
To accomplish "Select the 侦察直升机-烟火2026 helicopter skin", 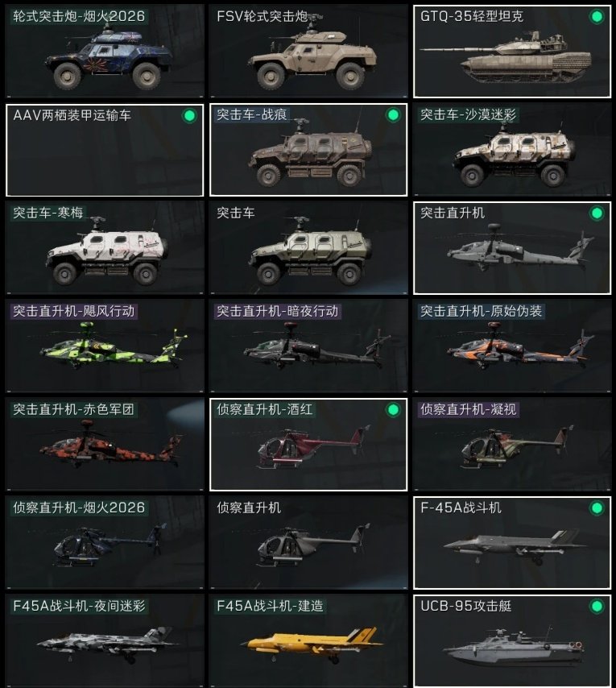I will click(105, 543).
